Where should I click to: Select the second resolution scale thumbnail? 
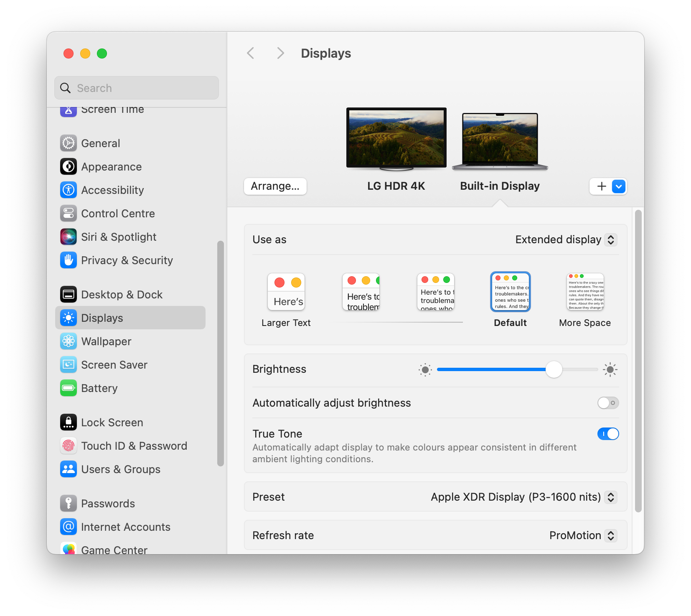pos(361,292)
